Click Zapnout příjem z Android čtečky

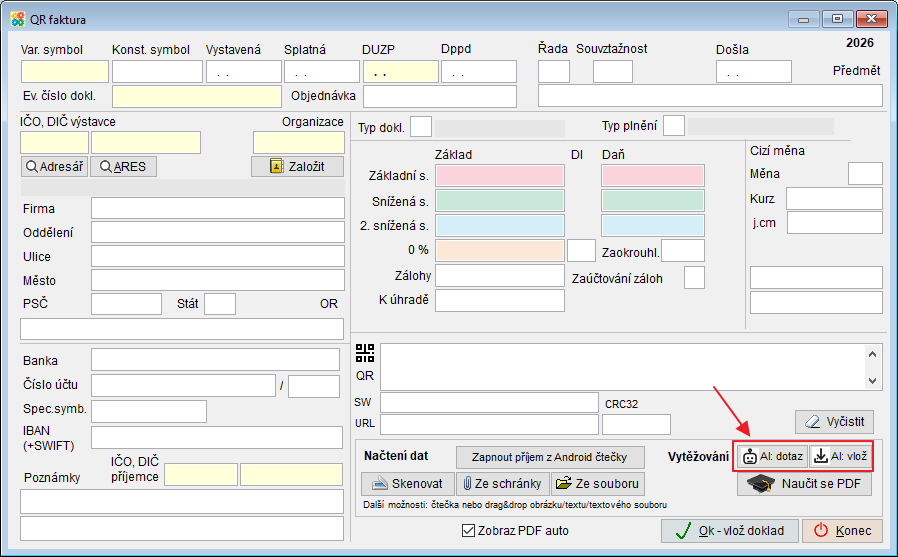point(550,457)
